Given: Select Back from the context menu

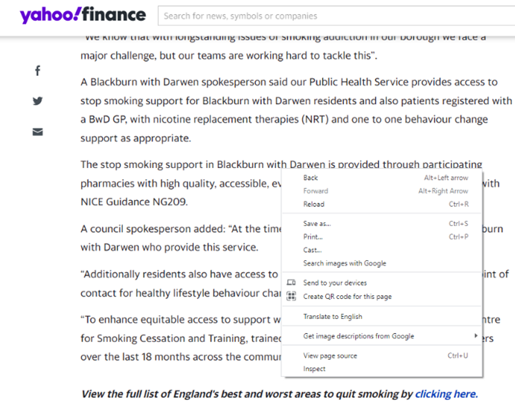Looking at the screenshot, I should pos(311,178).
